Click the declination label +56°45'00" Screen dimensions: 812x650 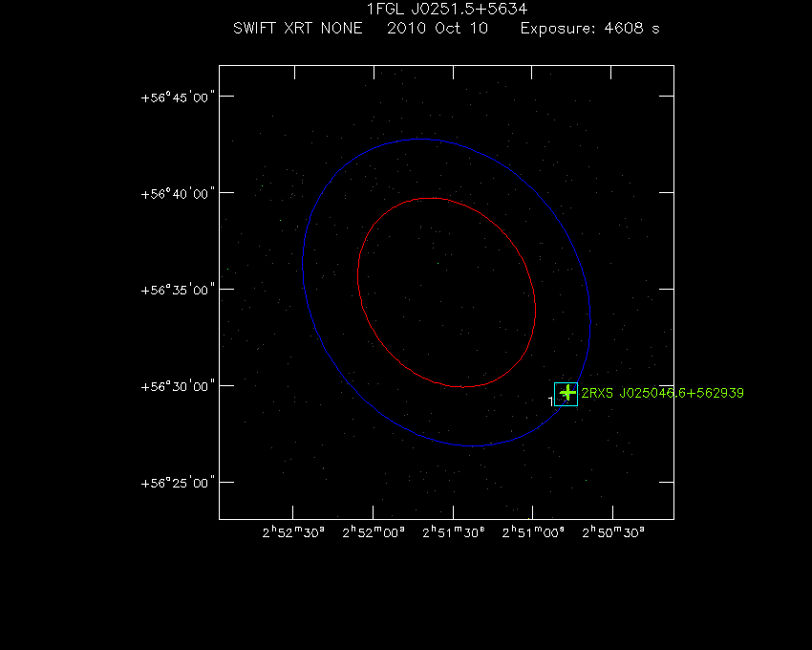click(x=178, y=97)
